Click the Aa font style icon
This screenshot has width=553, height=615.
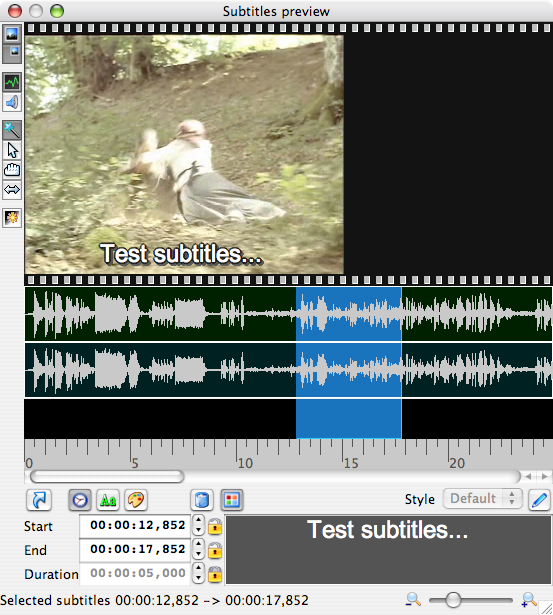point(108,500)
